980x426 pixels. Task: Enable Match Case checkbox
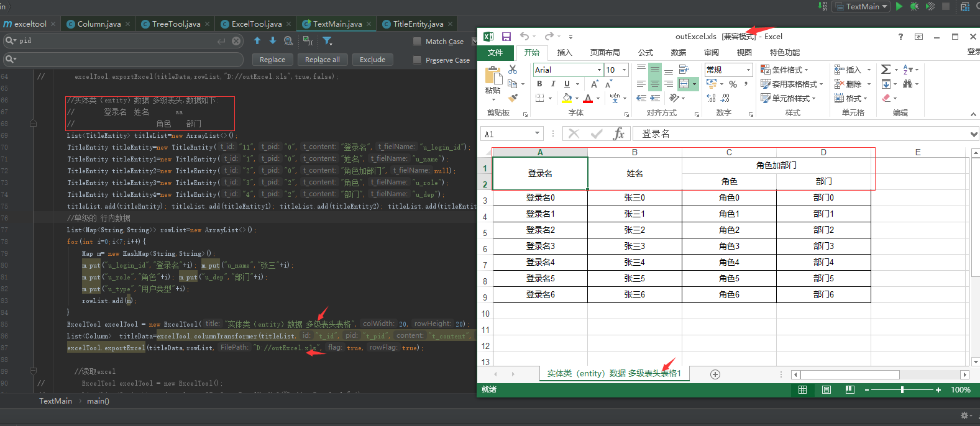417,42
